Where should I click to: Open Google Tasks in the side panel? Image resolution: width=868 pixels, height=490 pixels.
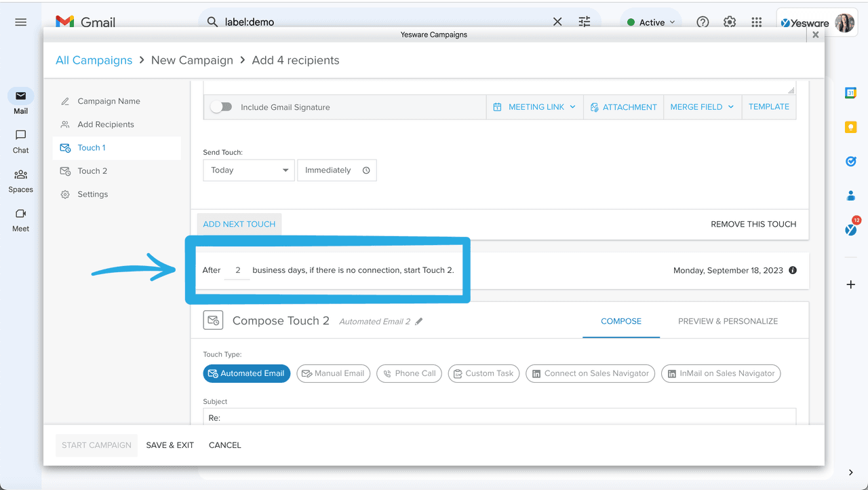pyautogui.click(x=850, y=162)
